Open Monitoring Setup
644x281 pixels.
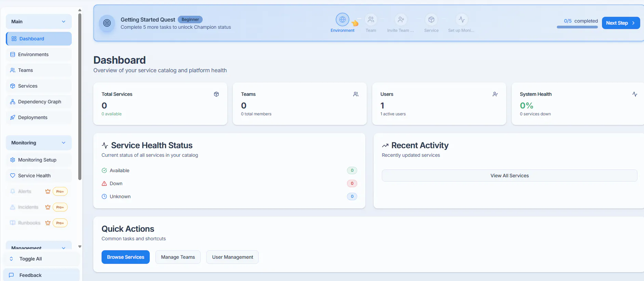coord(39,160)
